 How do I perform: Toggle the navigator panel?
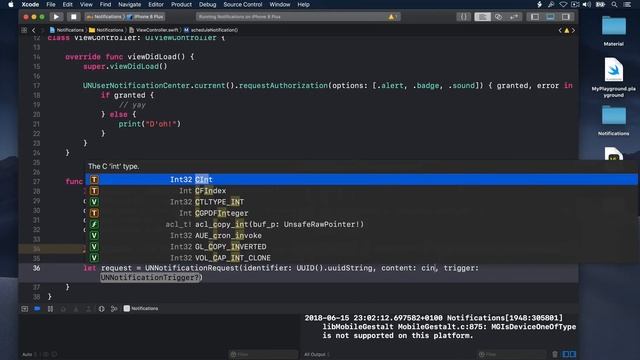pos(535,17)
